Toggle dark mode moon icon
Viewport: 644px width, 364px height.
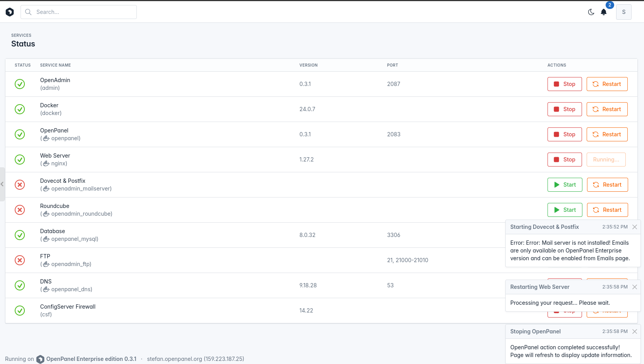coord(591,12)
